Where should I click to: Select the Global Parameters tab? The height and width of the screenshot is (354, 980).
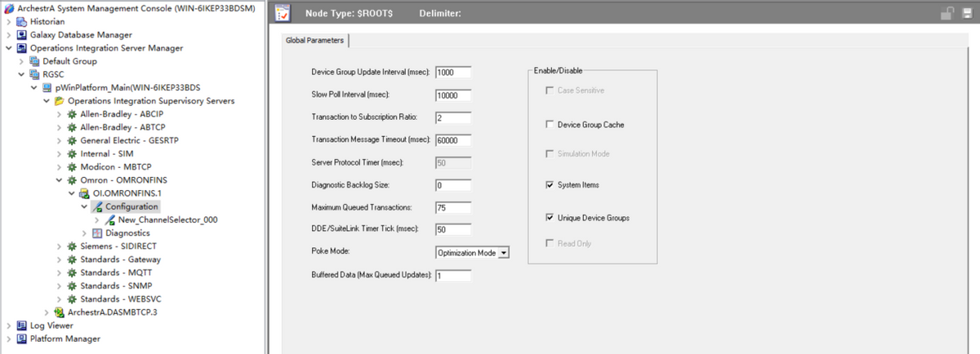[x=315, y=40]
